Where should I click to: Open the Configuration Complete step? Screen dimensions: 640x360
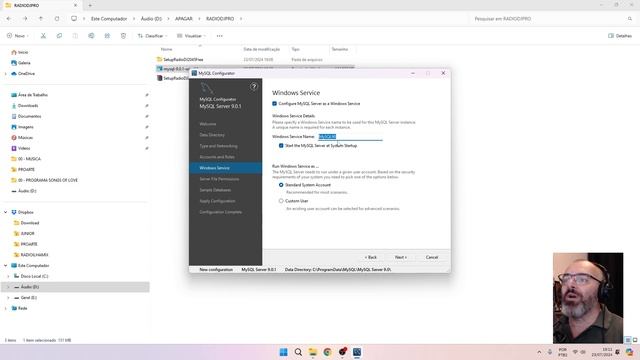[x=220, y=212]
